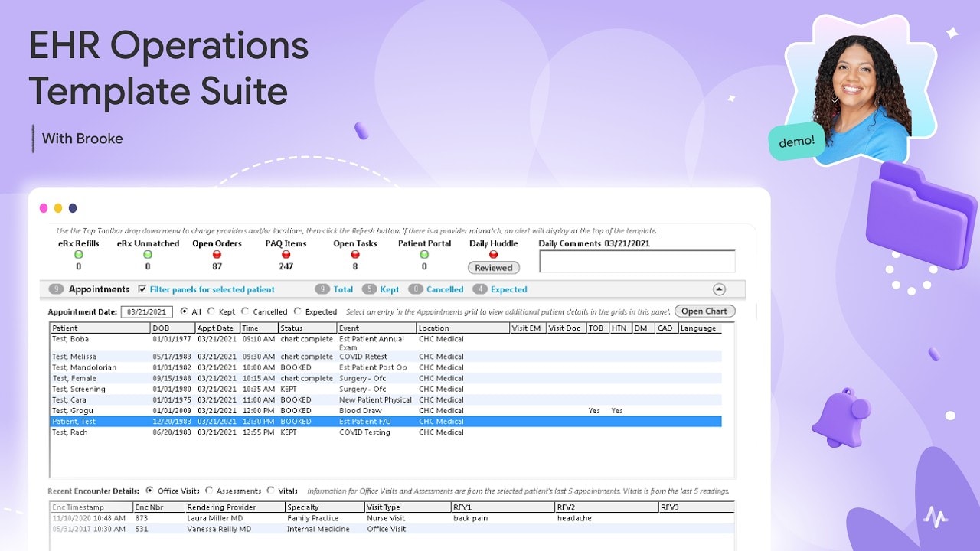Click the count badge beside Total
Screen dimensions: 980x551
tap(322, 289)
